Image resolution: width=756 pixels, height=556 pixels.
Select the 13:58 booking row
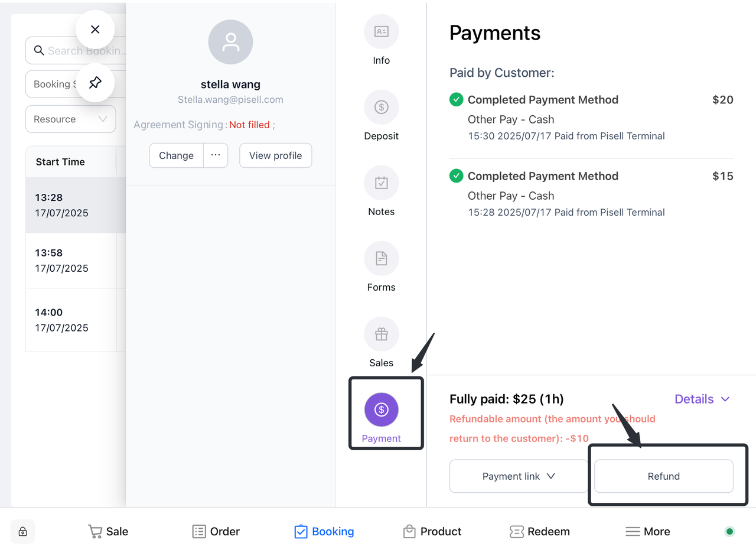click(x=71, y=261)
